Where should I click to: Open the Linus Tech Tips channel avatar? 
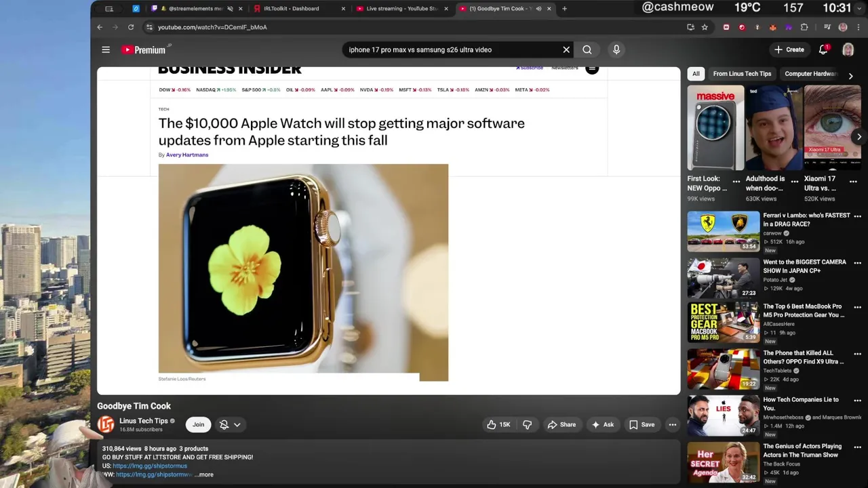click(106, 425)
